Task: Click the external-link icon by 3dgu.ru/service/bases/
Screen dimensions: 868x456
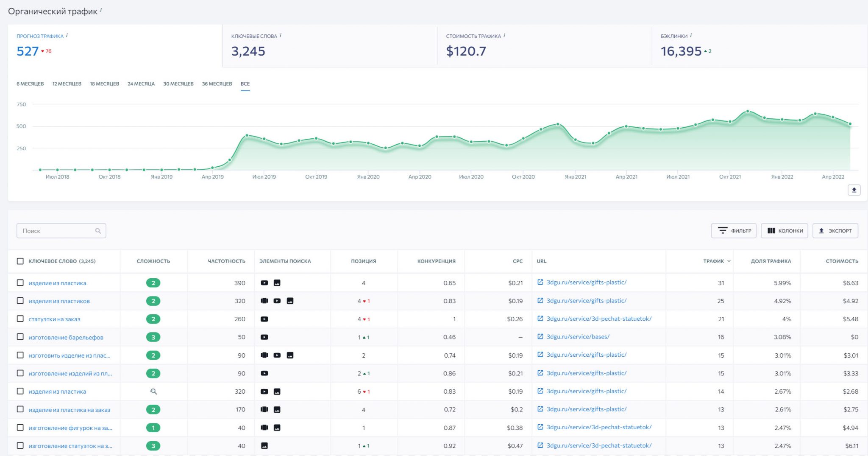Action: pos(540,337)
